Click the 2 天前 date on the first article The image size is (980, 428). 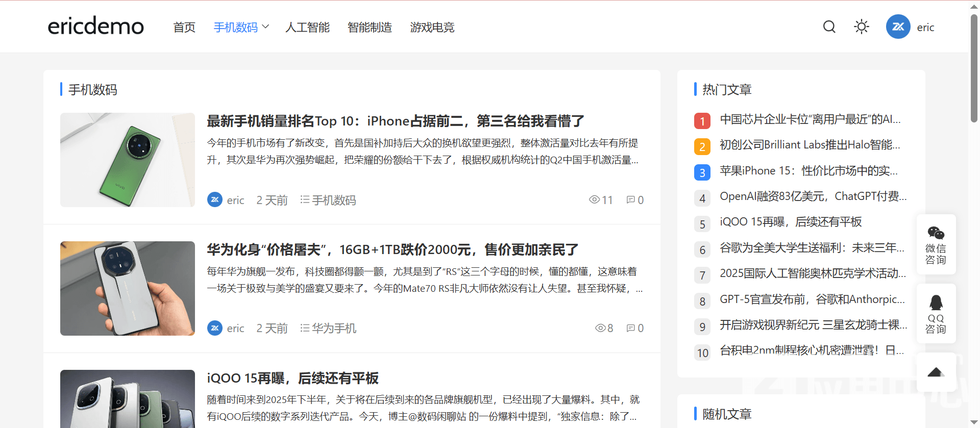click(272, 200)
